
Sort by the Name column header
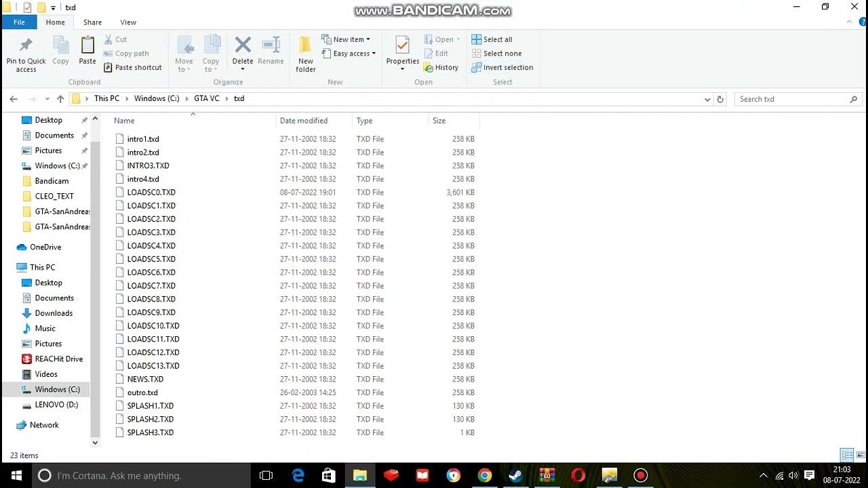(124, 121)
